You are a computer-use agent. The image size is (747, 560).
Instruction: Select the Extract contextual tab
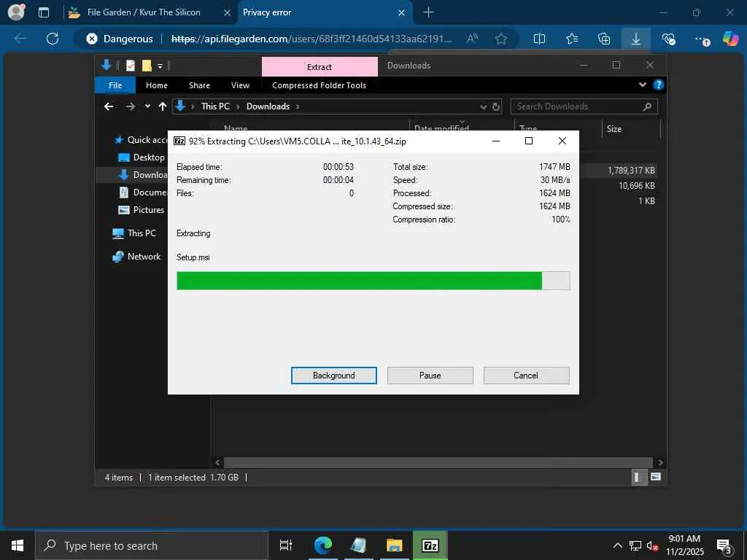320,66
